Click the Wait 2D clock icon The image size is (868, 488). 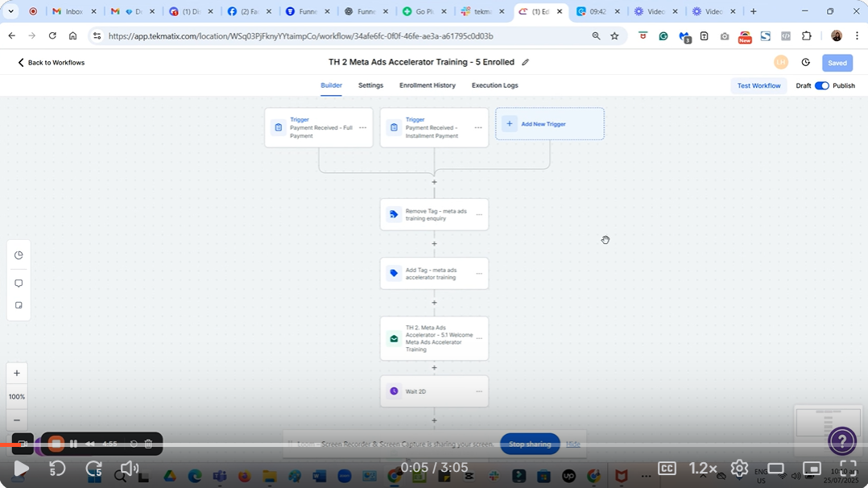[x=394, y=391]
